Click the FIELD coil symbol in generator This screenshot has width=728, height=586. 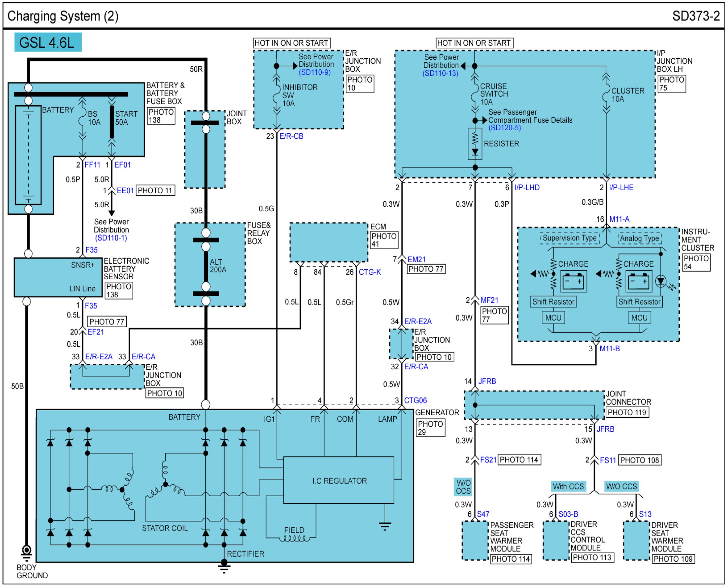point(295,538)
